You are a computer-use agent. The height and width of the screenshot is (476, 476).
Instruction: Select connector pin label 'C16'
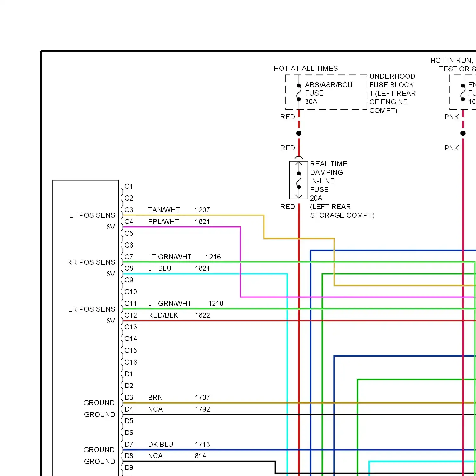point(131,362)
